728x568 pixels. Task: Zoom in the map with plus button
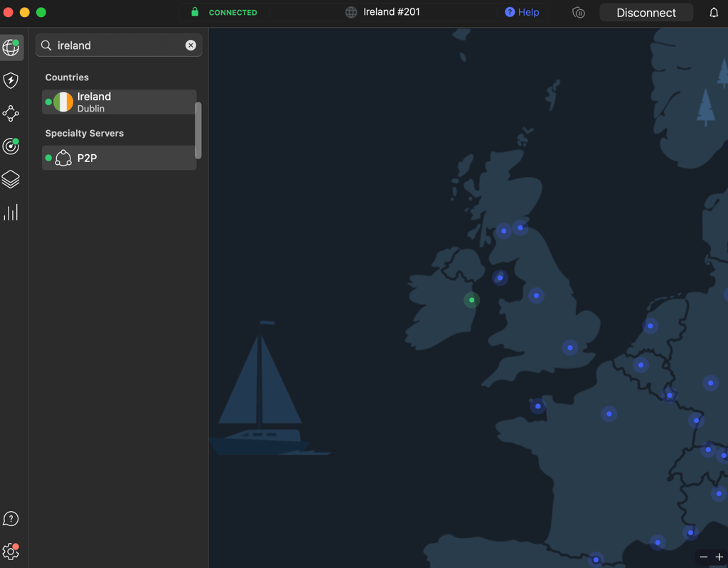(x=719, y=557)
